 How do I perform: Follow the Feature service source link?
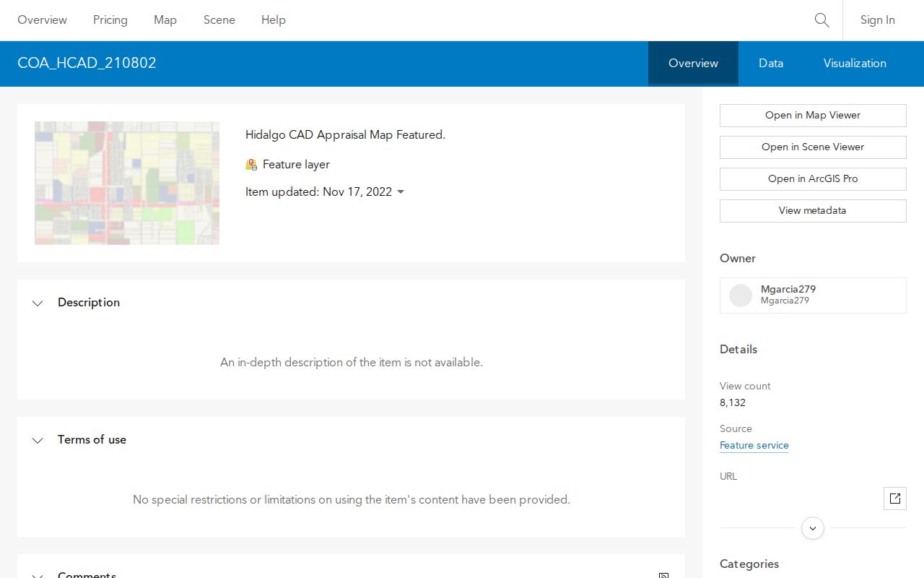point(754,446)
